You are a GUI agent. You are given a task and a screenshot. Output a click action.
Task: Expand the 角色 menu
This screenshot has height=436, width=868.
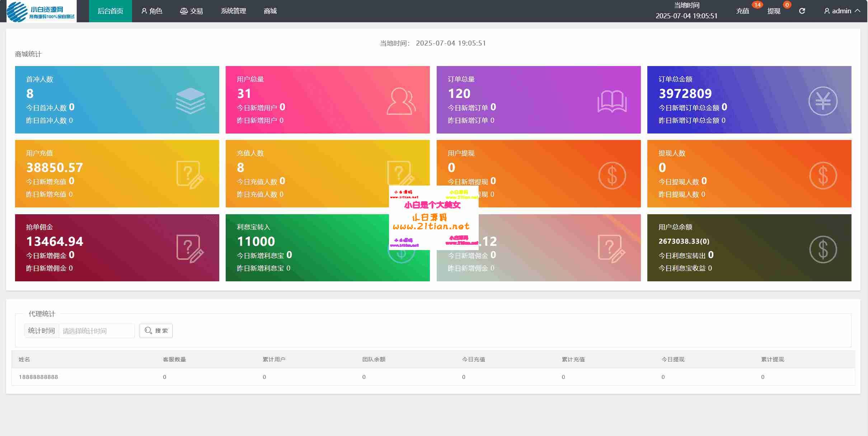point(152,11)
